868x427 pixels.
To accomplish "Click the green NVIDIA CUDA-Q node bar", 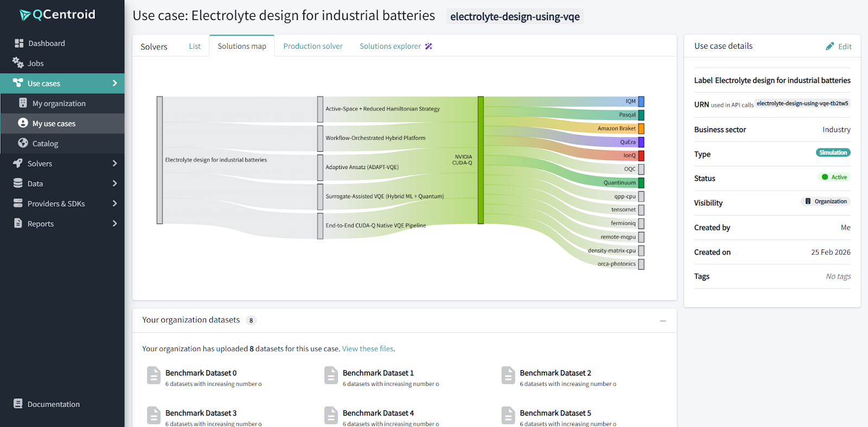I will pos(481,160).
